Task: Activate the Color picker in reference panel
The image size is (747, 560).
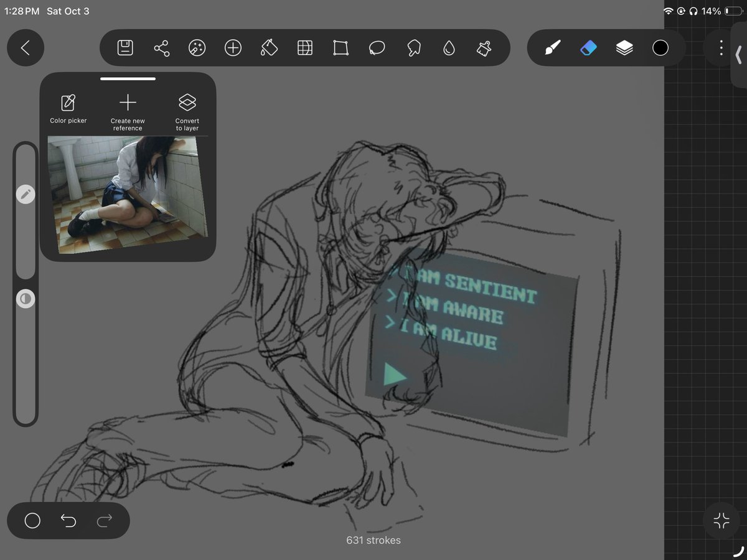Action: point(68,109)
